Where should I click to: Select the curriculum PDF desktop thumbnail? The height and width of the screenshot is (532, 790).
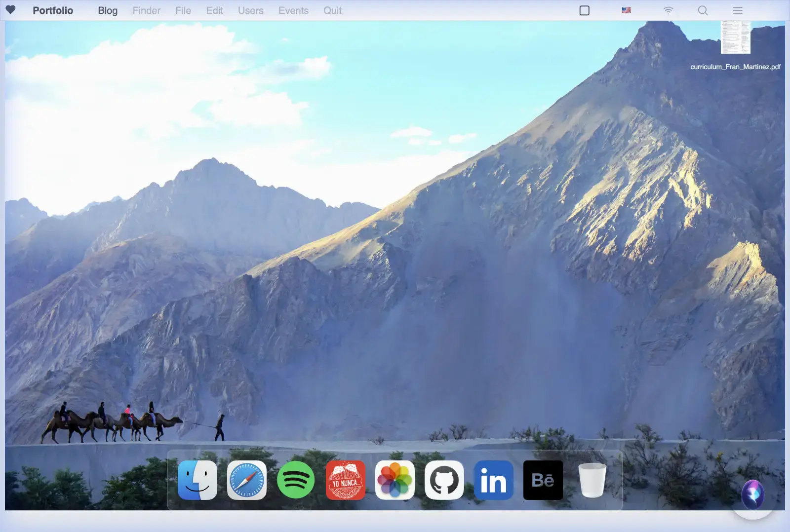(736, 37)
